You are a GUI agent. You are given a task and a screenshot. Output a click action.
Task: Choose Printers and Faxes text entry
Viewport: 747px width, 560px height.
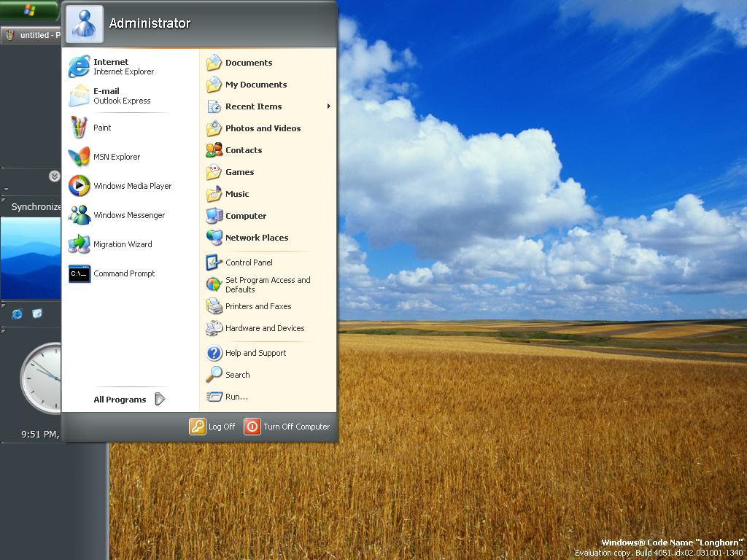(258, 306)
